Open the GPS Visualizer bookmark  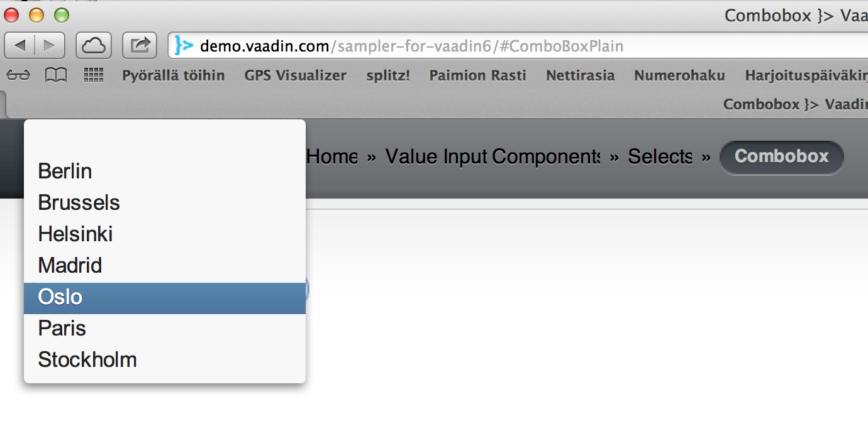click(x=296, y=75)
